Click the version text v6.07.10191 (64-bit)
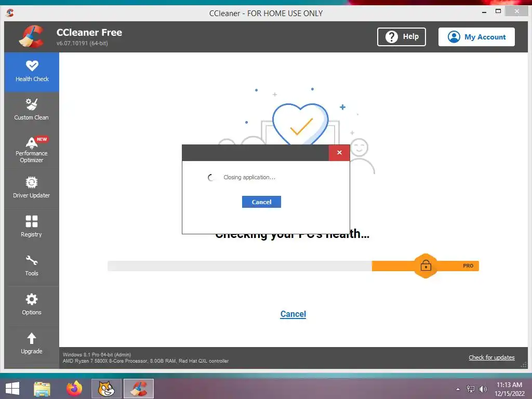Image resolution: width=532 pixels, height=399 pixels. [x=82, y=43]
